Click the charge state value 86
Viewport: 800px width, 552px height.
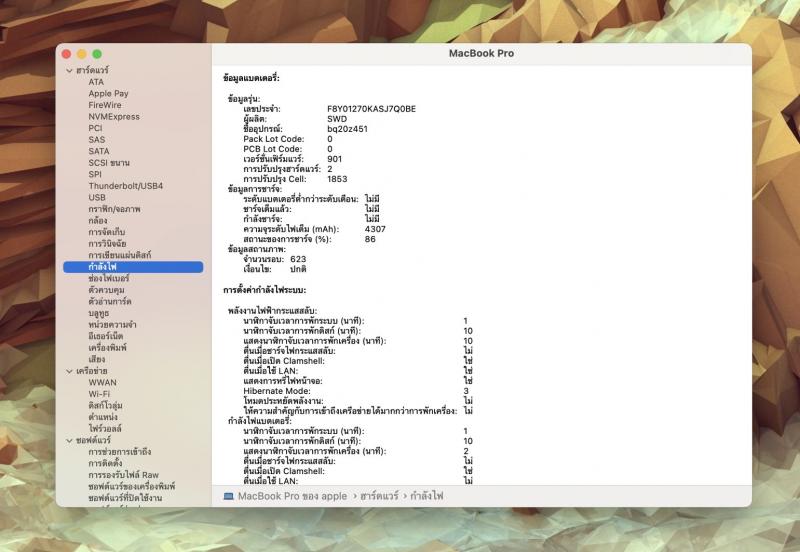[x=370, y=239]
